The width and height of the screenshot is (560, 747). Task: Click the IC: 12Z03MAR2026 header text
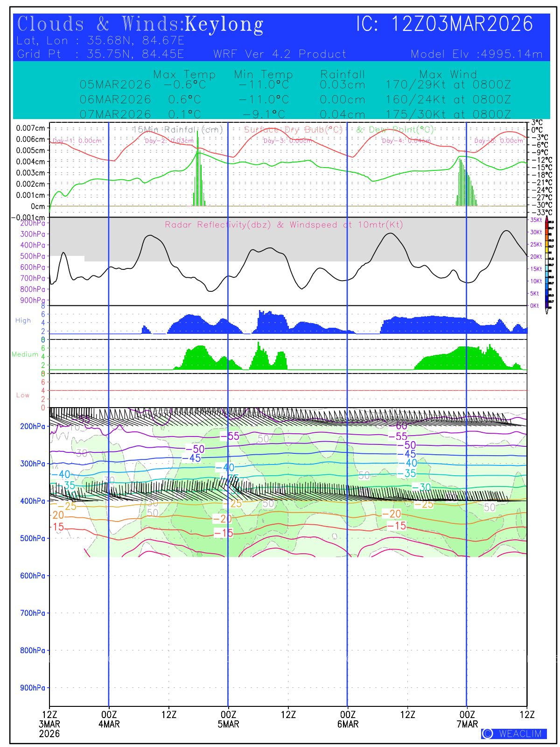coord(444,24)
